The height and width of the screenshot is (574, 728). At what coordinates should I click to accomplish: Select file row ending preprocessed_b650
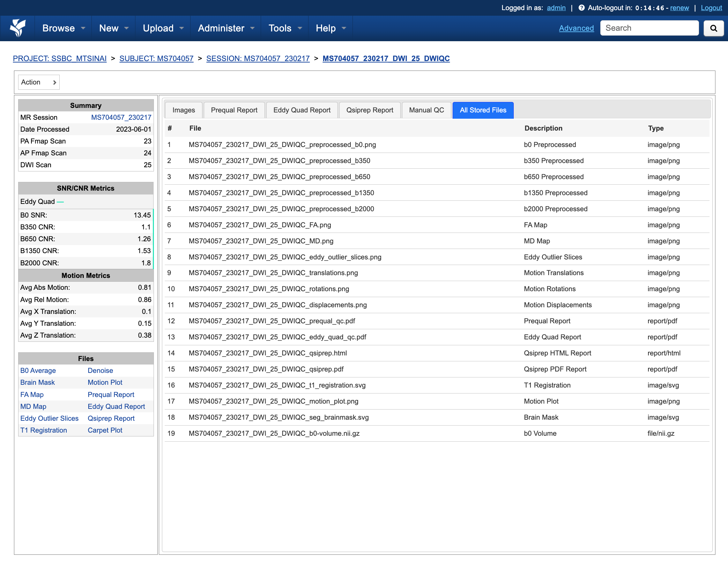(x=437, y=177)
